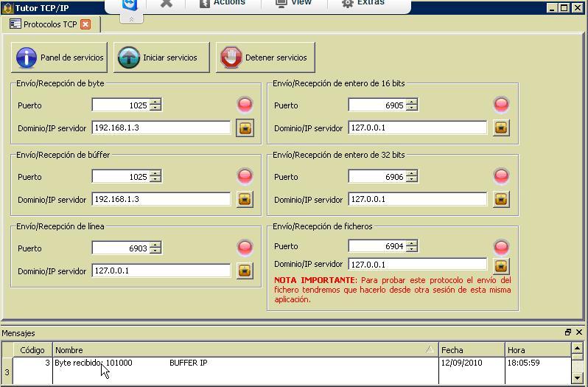Click línea server IP field 127.0.0.1

click(x=161, y=271)
